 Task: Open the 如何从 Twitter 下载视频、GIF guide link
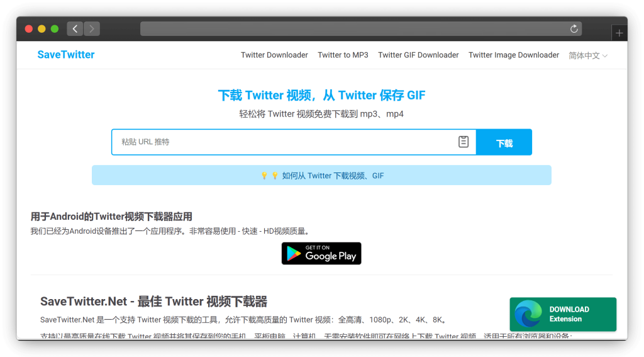333,176
